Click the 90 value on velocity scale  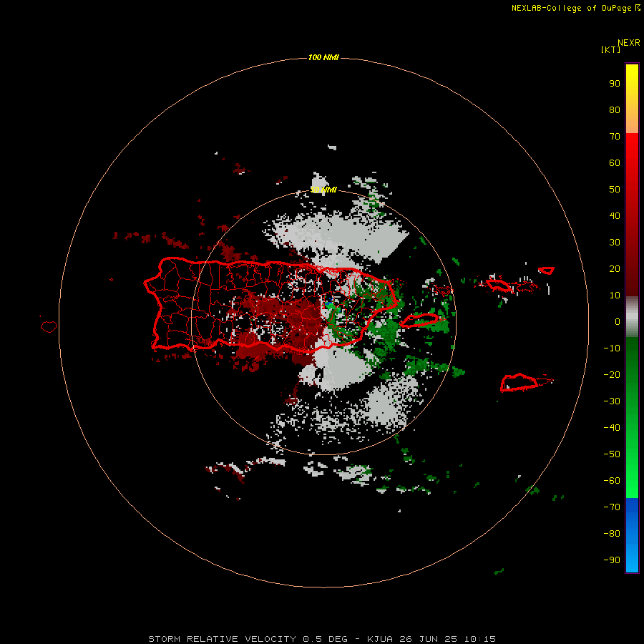tap(615, 84)
